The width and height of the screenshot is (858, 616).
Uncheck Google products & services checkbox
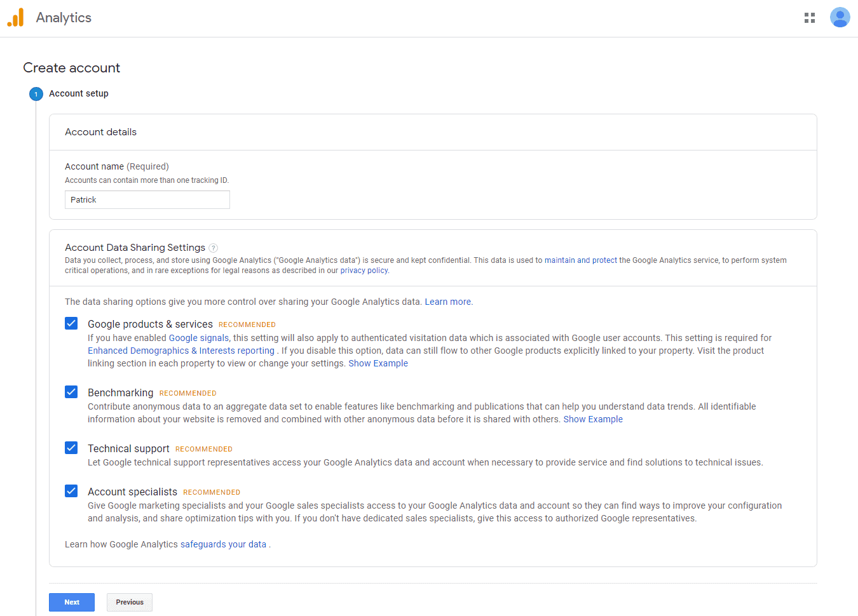[71, 323]
